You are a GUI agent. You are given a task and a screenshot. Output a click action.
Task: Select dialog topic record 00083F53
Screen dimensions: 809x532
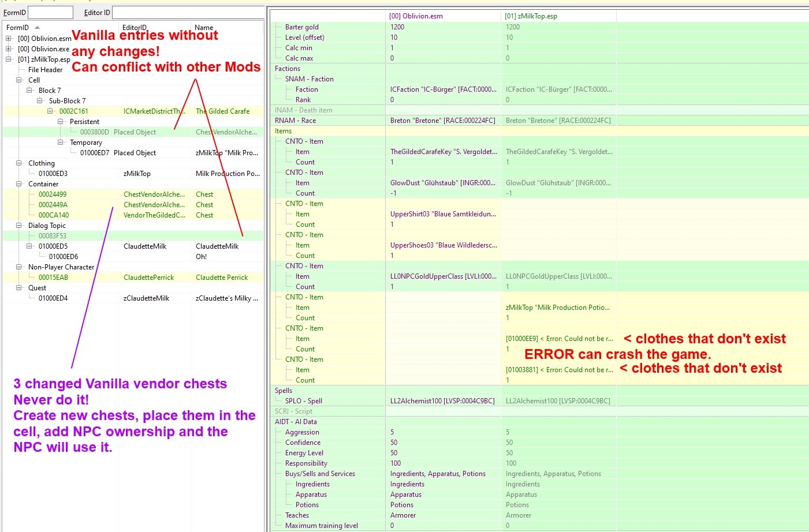point(133,236)
